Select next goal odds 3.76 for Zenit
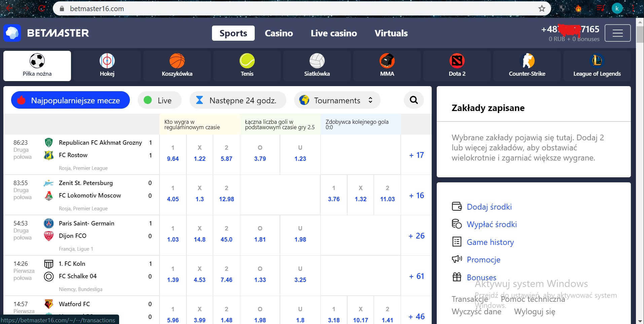644x324 pixels. (x=334, y=195)
